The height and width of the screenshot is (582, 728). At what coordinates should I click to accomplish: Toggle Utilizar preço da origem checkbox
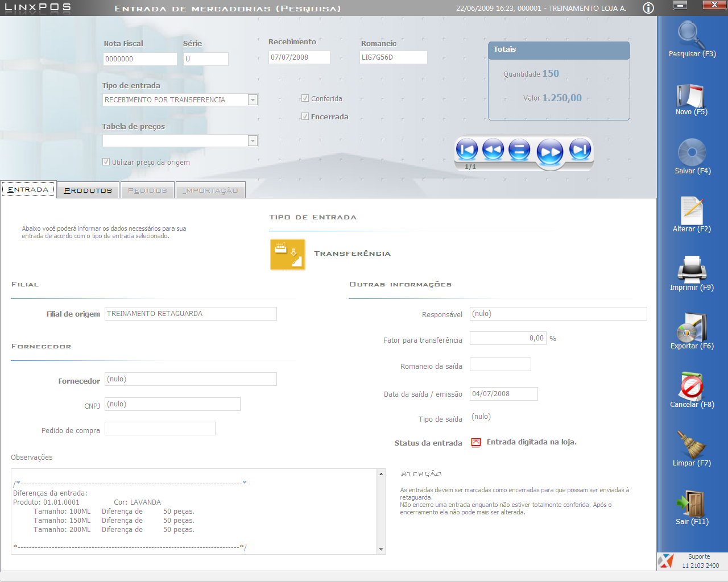[106, 162]
